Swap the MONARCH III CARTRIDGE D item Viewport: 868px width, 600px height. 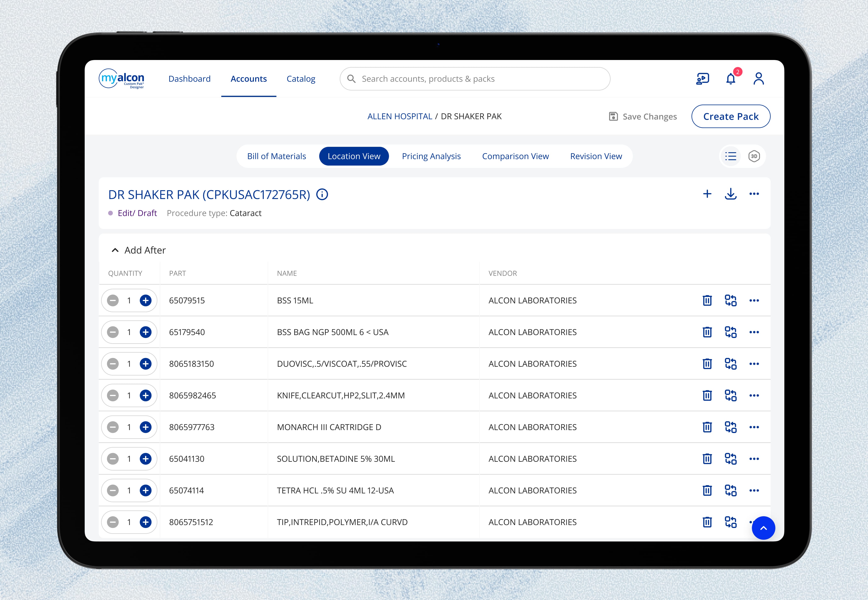[730, 427]
